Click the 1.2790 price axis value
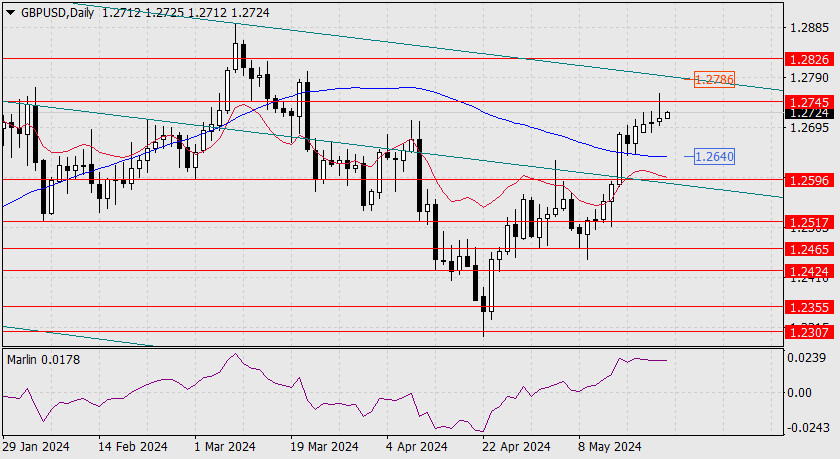 click(809, 78)
